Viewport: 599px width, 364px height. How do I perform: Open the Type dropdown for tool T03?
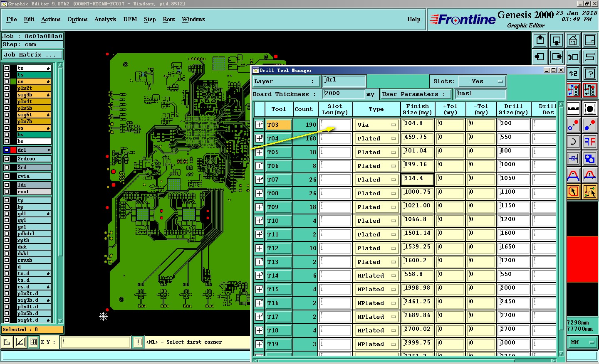coord(376,125)
